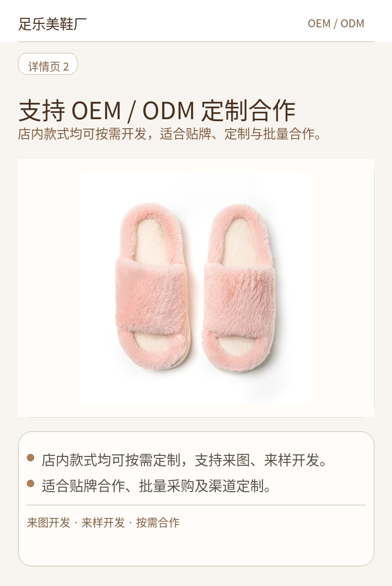The width and height of the screenshot is (392, 586).
Task: Select the 按需合作 tag
Action: [x=158, y=522]
